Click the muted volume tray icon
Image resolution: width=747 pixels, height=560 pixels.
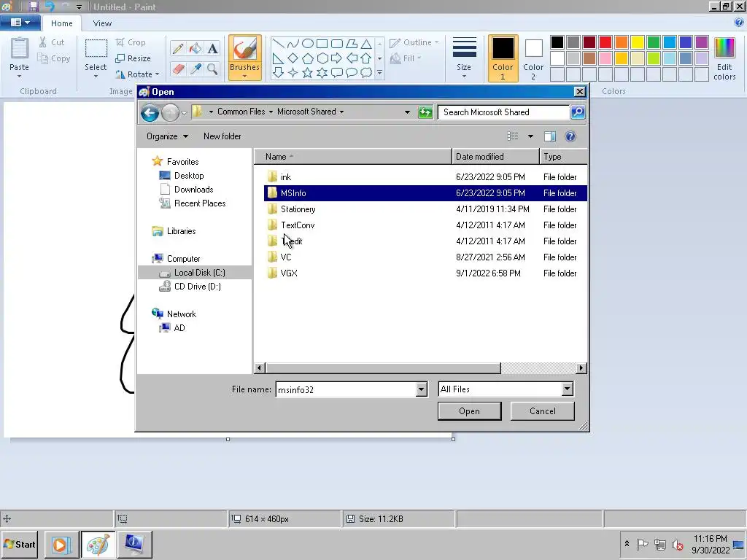click(x=678, y=544)
